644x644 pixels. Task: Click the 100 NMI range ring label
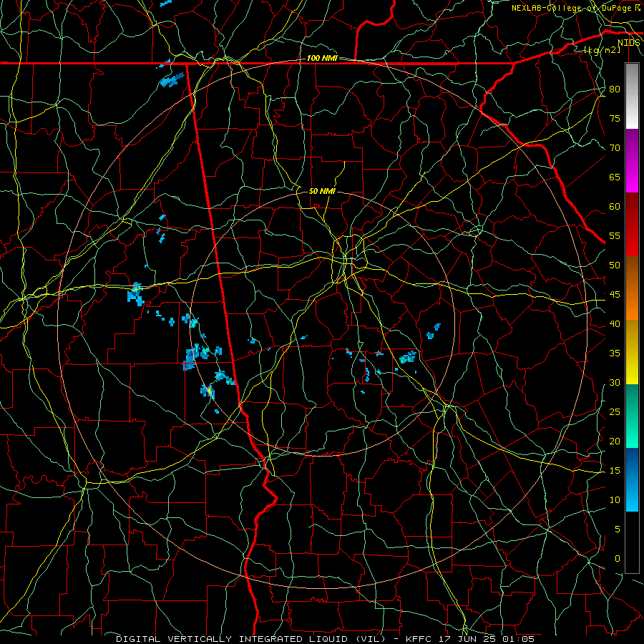coord(322,58)
